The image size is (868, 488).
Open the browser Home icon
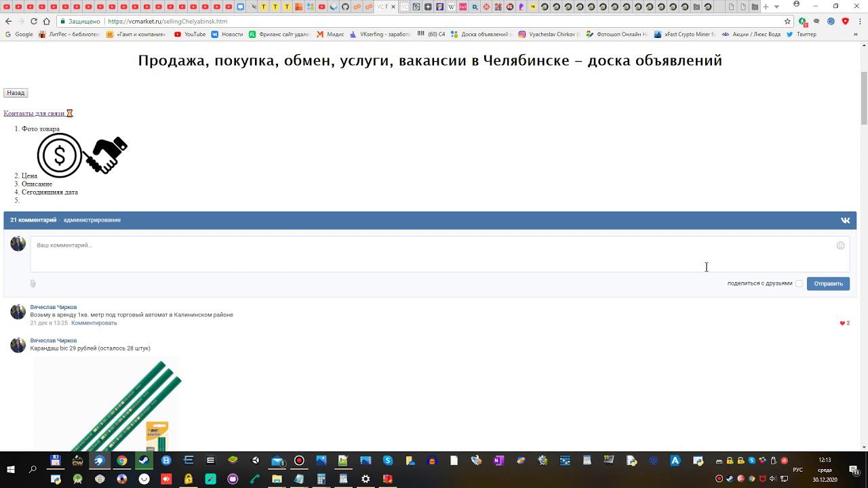(x=46, y=21)
